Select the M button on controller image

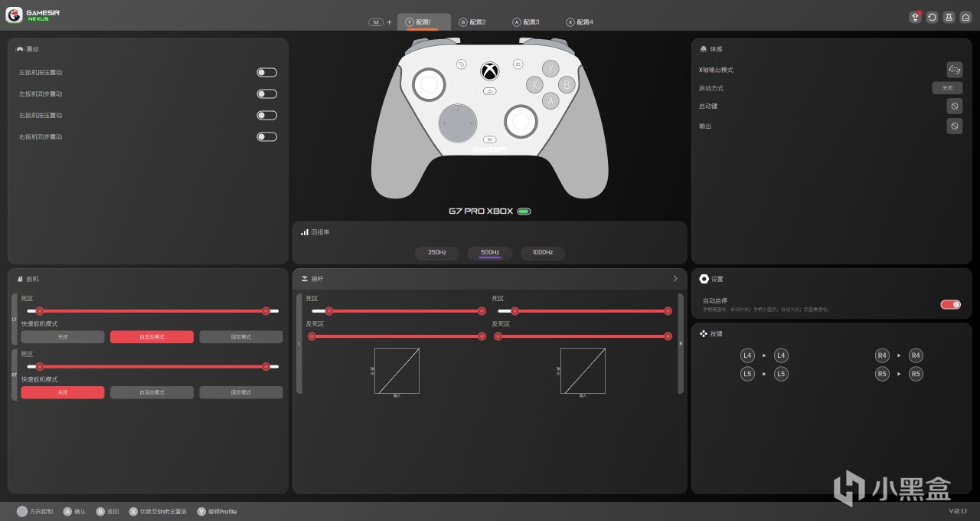coord(490,139)
